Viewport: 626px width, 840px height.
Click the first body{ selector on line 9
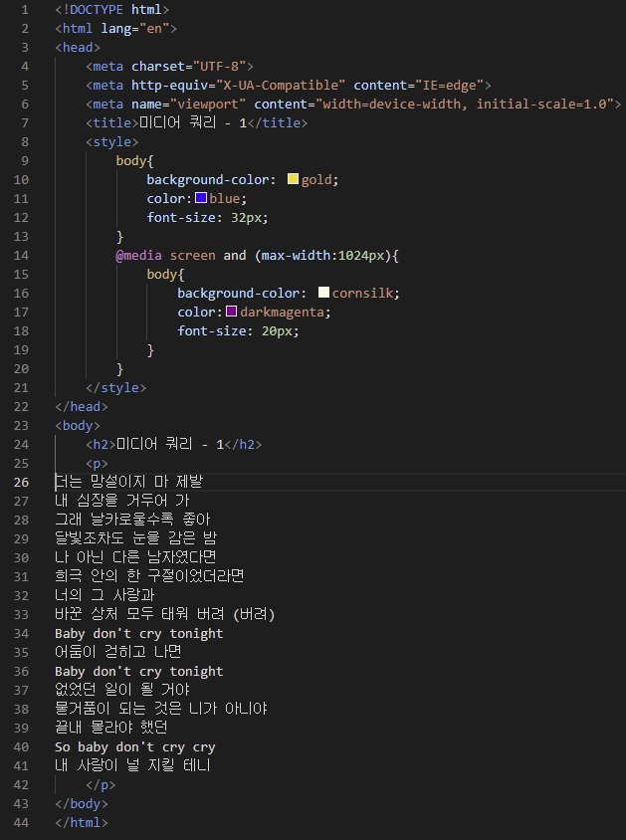click(x=135, y=160)
